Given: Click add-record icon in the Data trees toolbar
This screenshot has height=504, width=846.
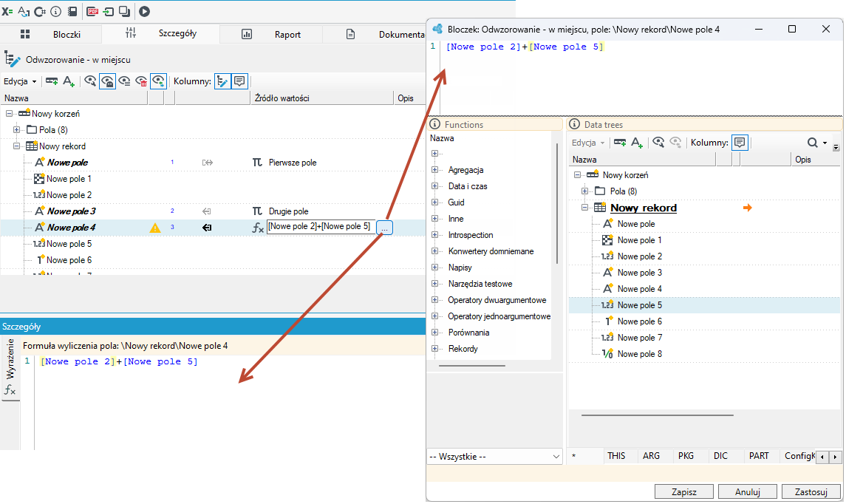Looking at the screenshot, I should [x=620, y=143].
